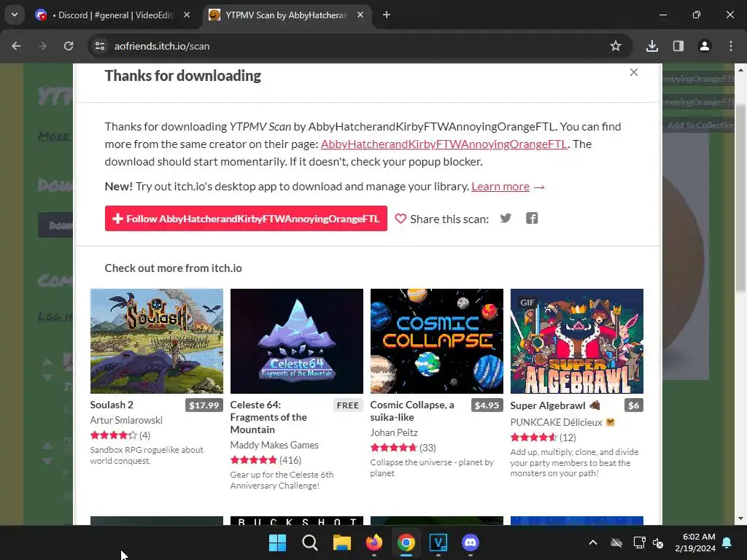View site information icon in address bar
Screen dimensions: 747x560
pos(100,46)
